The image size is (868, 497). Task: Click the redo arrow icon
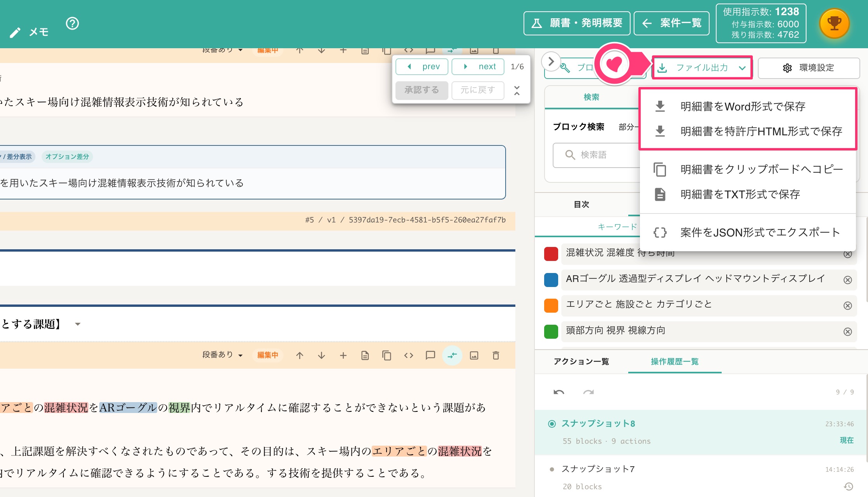pyautogui.click(x=589, y=392)
